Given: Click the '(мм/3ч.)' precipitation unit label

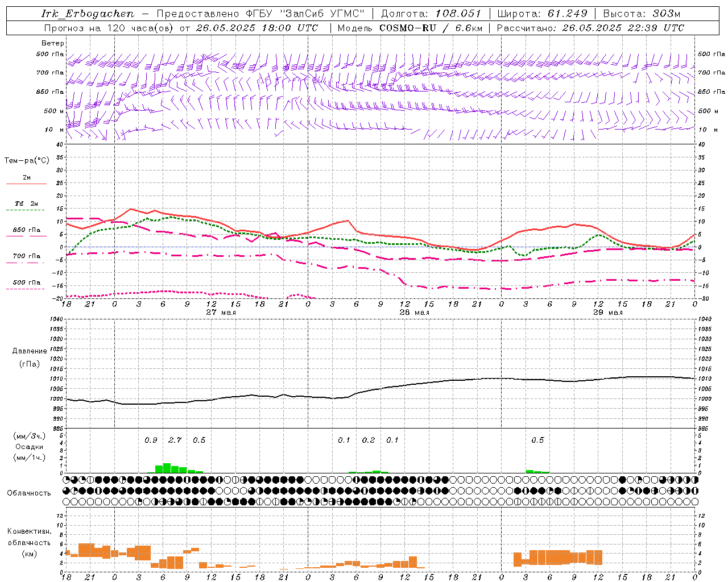Looking at the screenshot, I should [x=30, y=436].
